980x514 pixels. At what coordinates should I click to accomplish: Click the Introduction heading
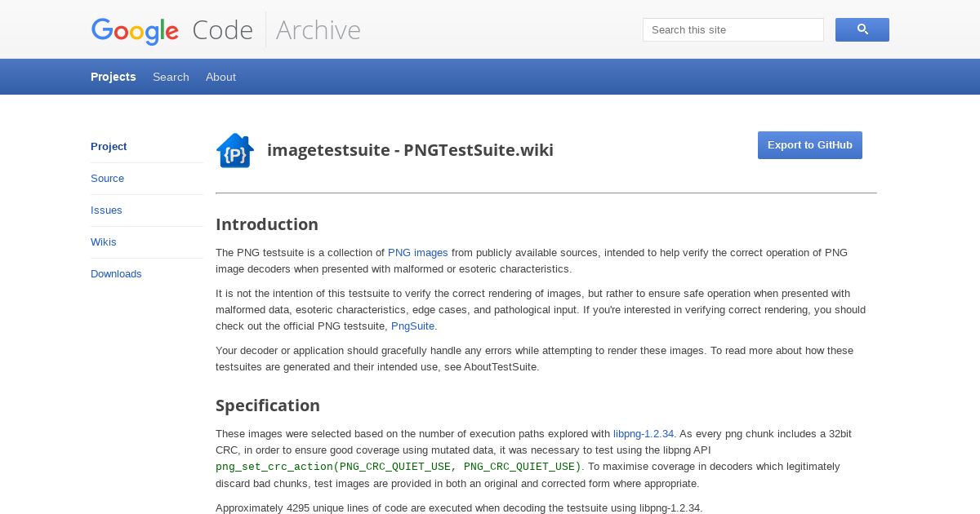point(267,224)
